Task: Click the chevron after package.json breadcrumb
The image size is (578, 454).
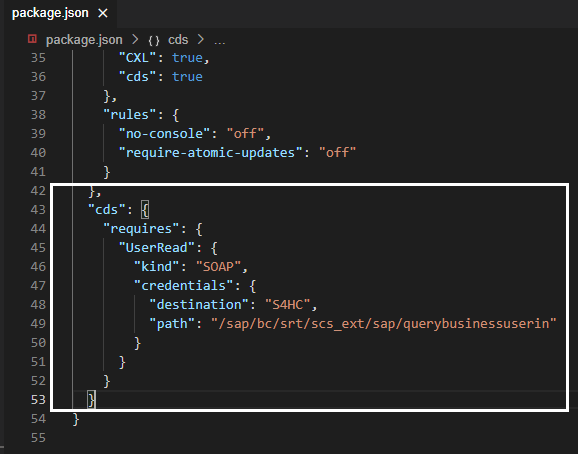Action: pos(135,39)
